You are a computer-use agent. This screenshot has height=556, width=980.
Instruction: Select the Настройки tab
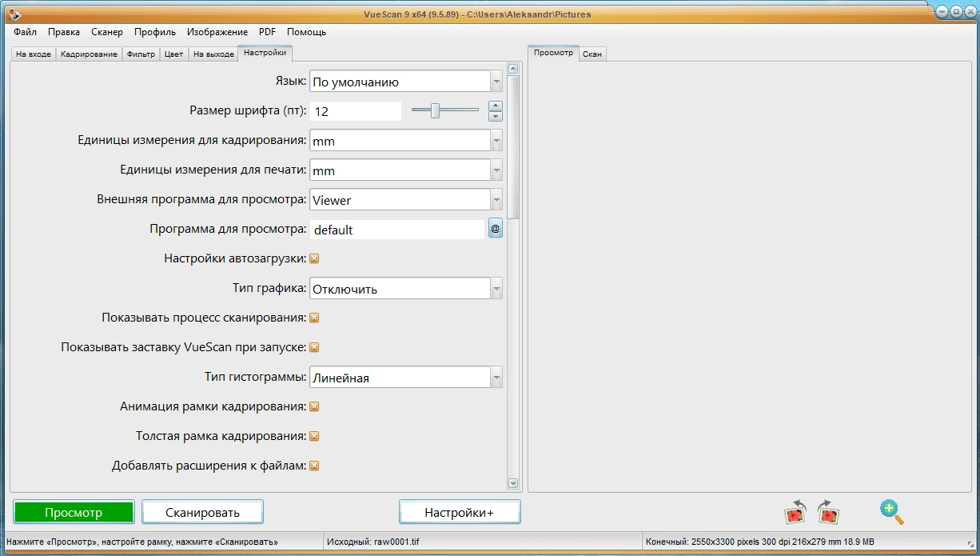point(265,53)
